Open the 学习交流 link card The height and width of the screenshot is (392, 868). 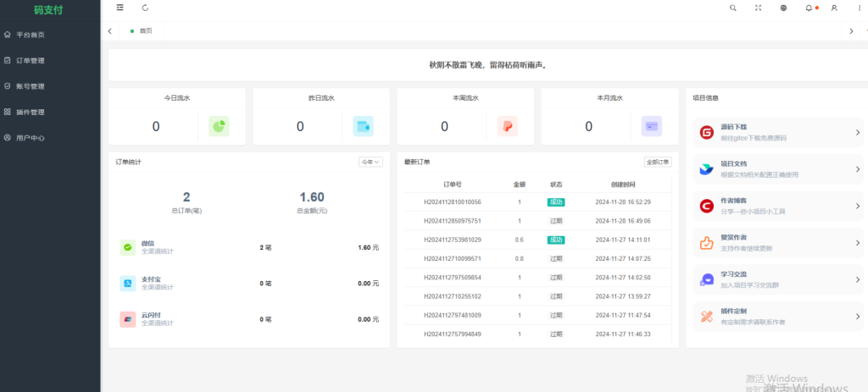point(775,279)
